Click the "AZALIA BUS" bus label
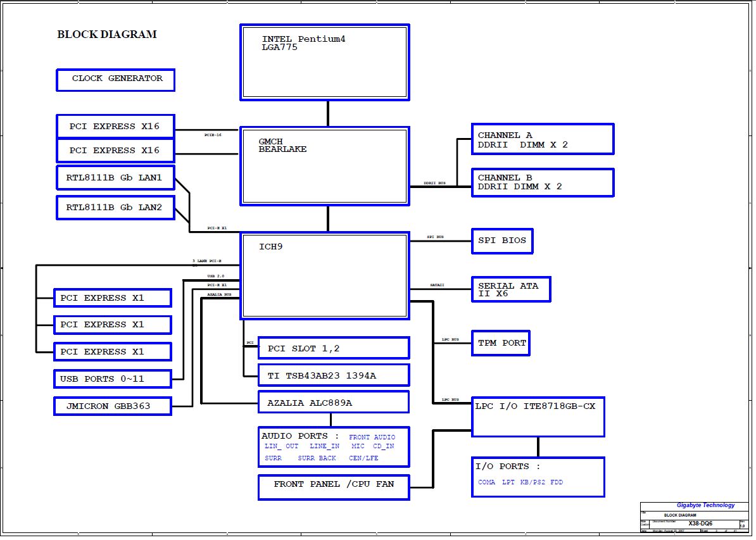Screen dimensions: 756x540 point(219,294)
